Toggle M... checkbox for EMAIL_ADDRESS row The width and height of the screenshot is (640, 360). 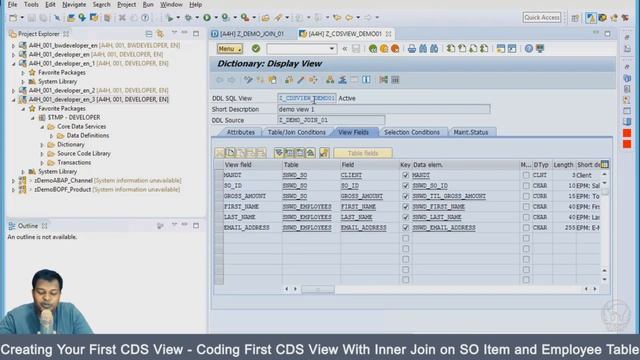(526, 228)
